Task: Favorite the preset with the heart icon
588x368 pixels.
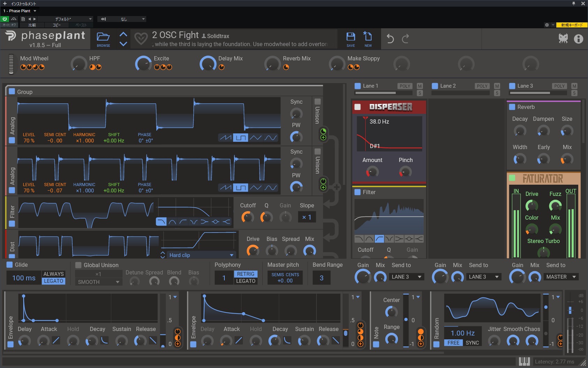Action: pyautogui.click(x=141, y=39)
